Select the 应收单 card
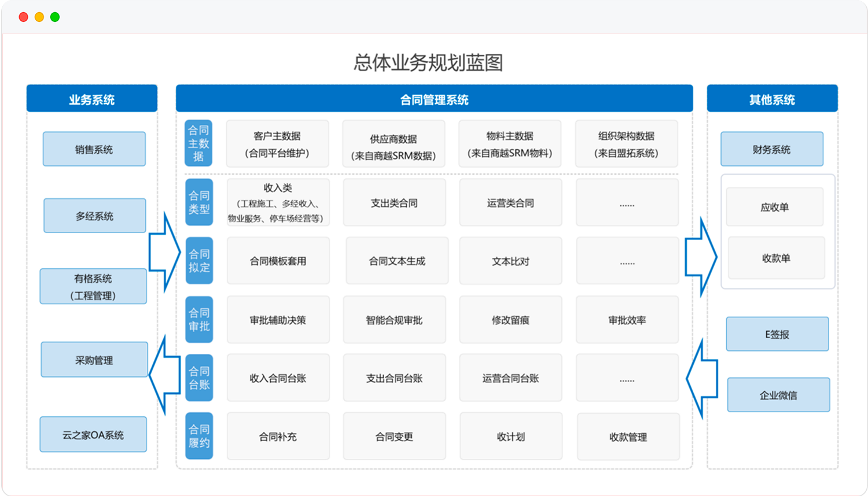The width and height of the screenshot is (868, 496). [x=775, y=207]
